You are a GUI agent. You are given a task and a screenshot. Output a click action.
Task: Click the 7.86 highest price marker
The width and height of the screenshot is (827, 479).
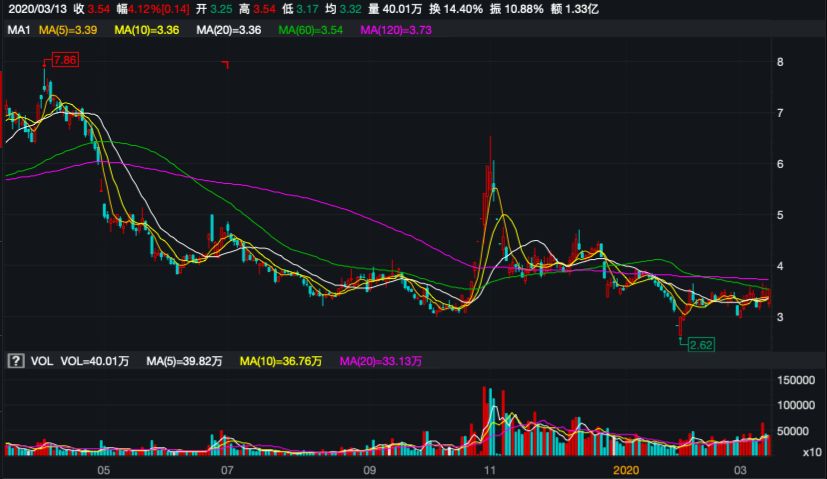[65, 61]
